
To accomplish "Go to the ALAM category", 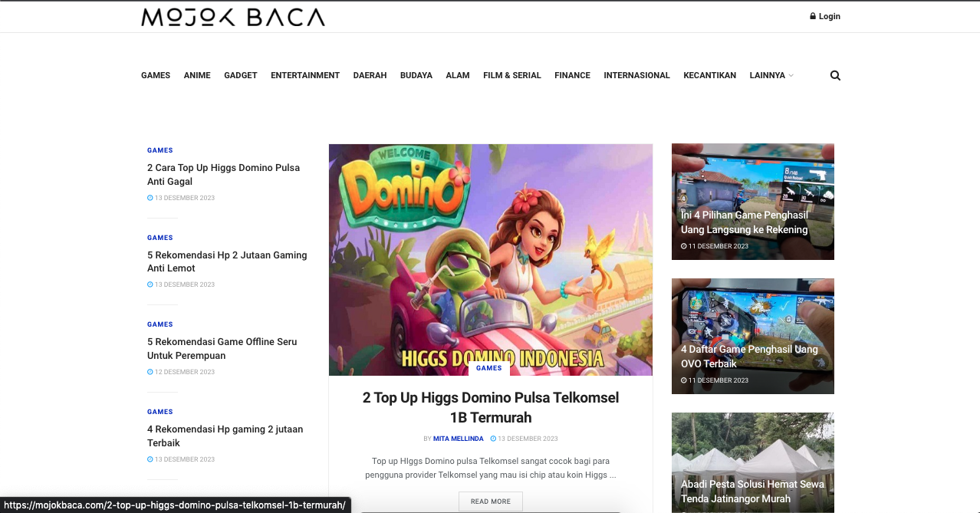I will click(458, 75).
